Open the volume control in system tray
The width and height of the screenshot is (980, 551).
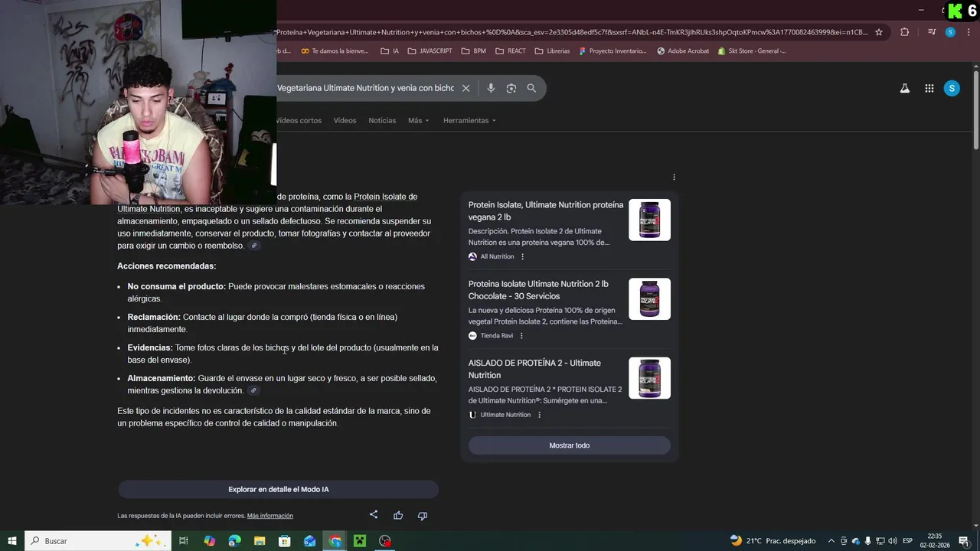point(893,541)
